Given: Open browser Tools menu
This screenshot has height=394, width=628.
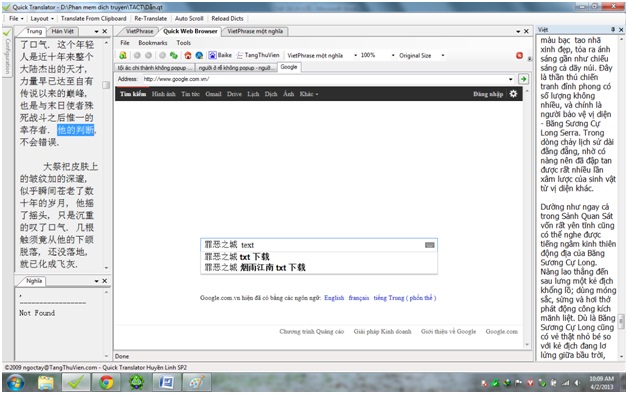Looking at the screenshot, I should pos(183,43).
